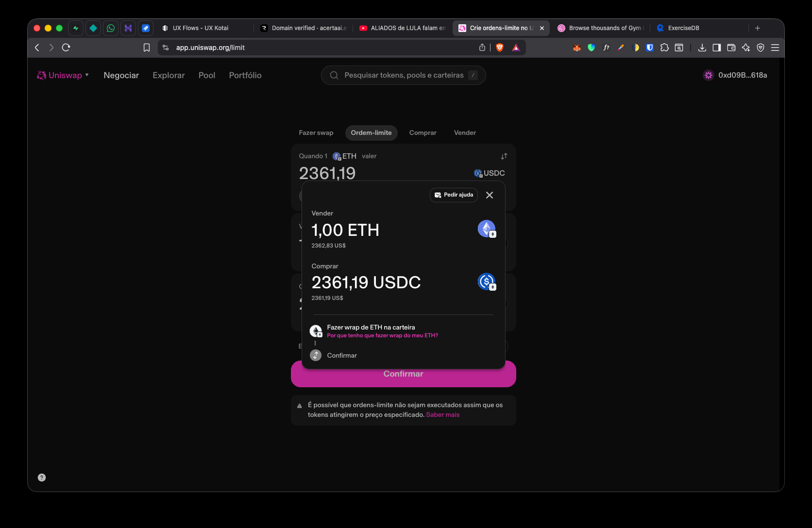The image size is (812, 528).
Task: Click the address bar URL app.uniswap.org/limit
Action: coord(210,48)
